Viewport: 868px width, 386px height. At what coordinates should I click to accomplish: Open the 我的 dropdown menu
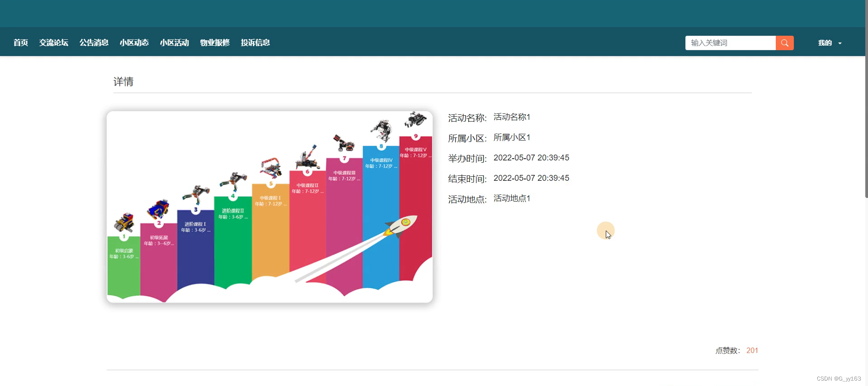pos(830,43)
